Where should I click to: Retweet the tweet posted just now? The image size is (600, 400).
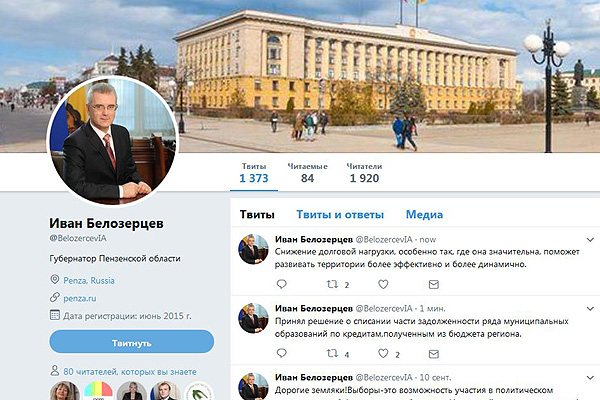[x=332, y=284]
